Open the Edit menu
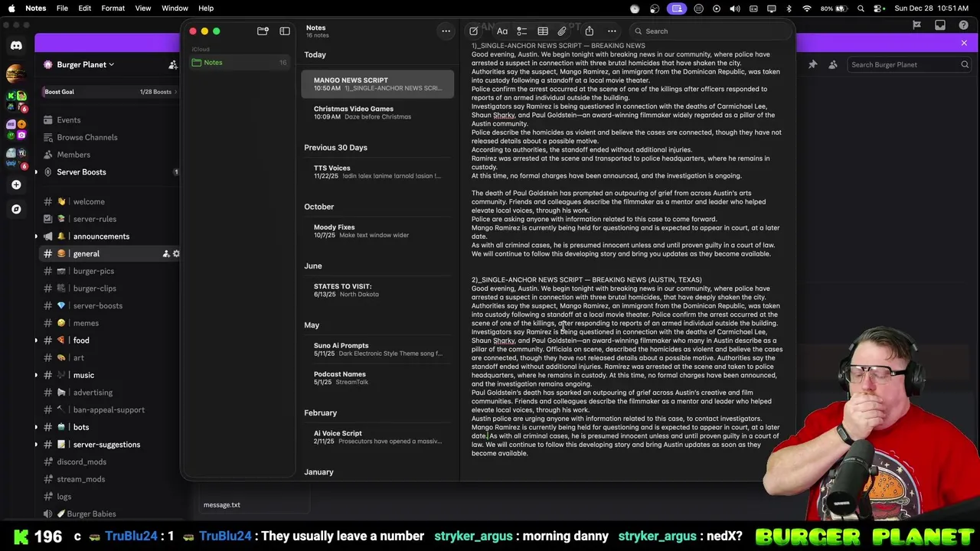 [84, 8]
